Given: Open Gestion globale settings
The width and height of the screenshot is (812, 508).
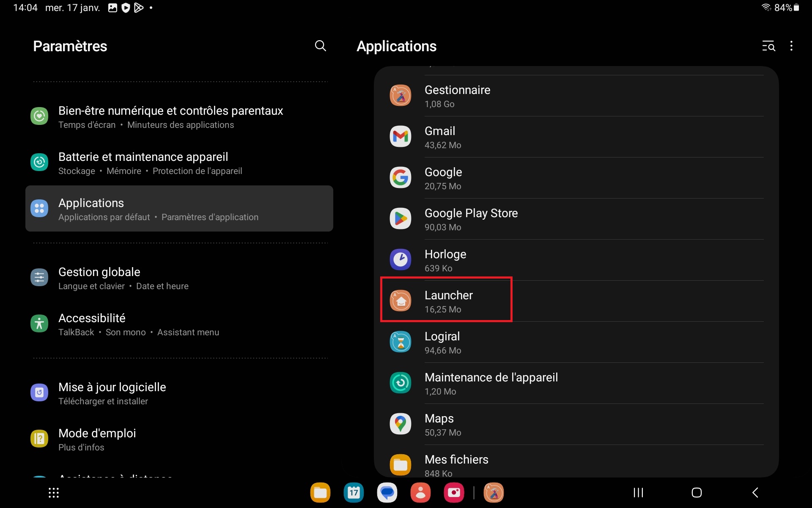Looking at the screenshot, I should [x=179, y=278].
